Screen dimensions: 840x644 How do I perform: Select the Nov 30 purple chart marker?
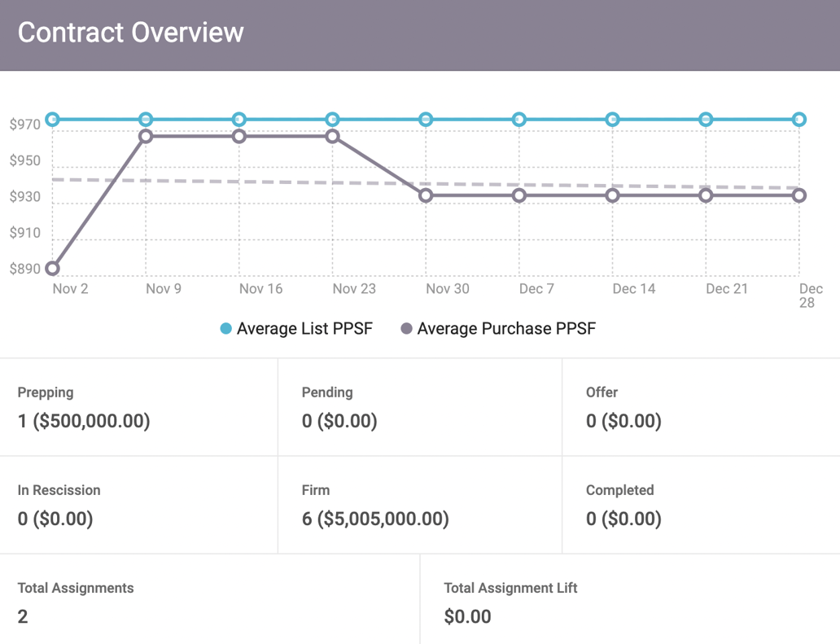425,195
